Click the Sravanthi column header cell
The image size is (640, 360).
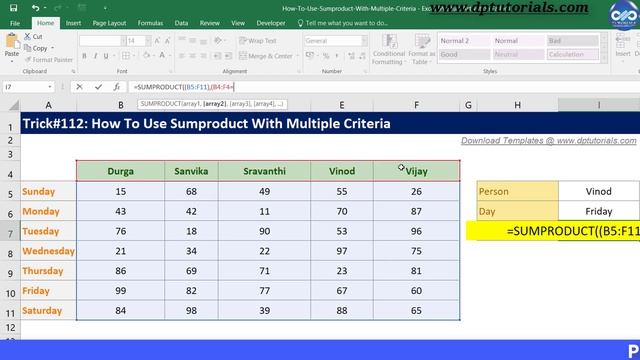pyautogui.click(x=264, y=171)
